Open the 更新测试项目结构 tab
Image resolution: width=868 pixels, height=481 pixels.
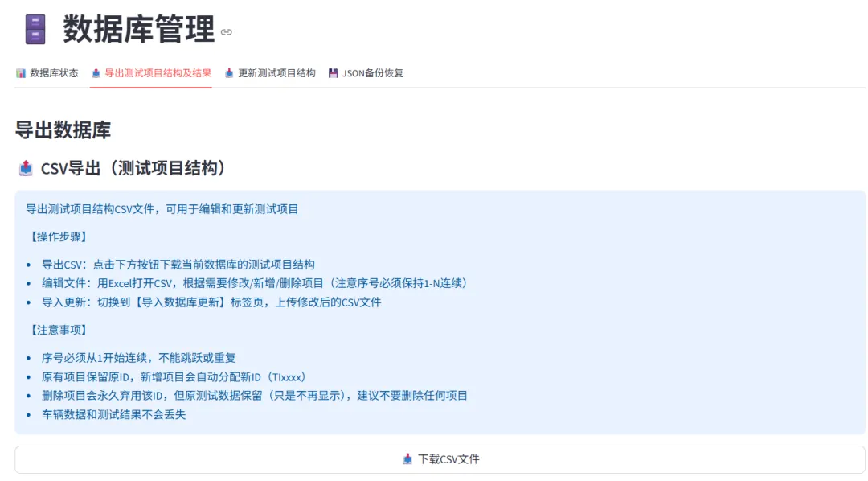point(270,73)
